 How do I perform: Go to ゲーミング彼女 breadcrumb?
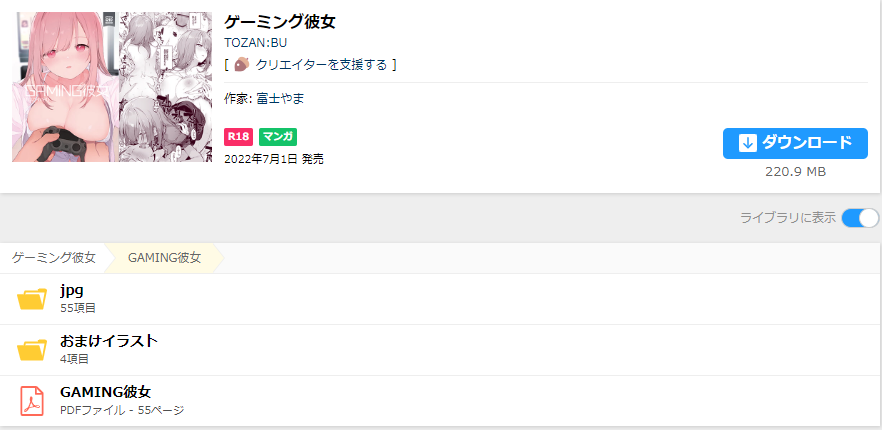point(54,258)
